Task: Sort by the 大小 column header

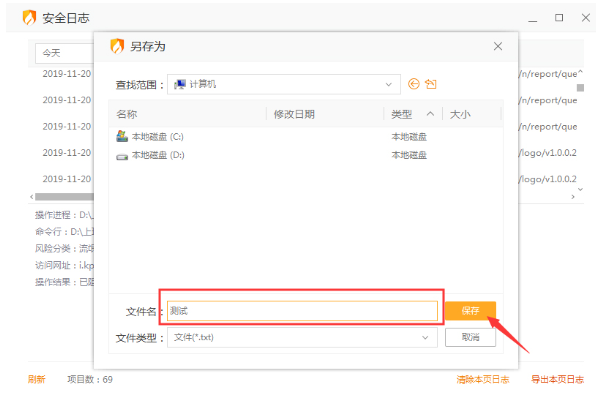Action: 460,114
